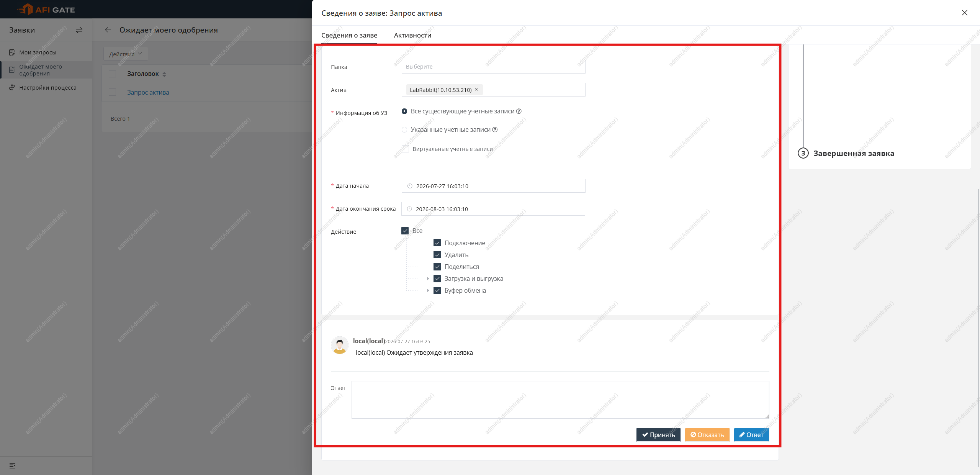
Task: Toggle Виртуальные учетные записи checkbox
Action: click(405, 149)
